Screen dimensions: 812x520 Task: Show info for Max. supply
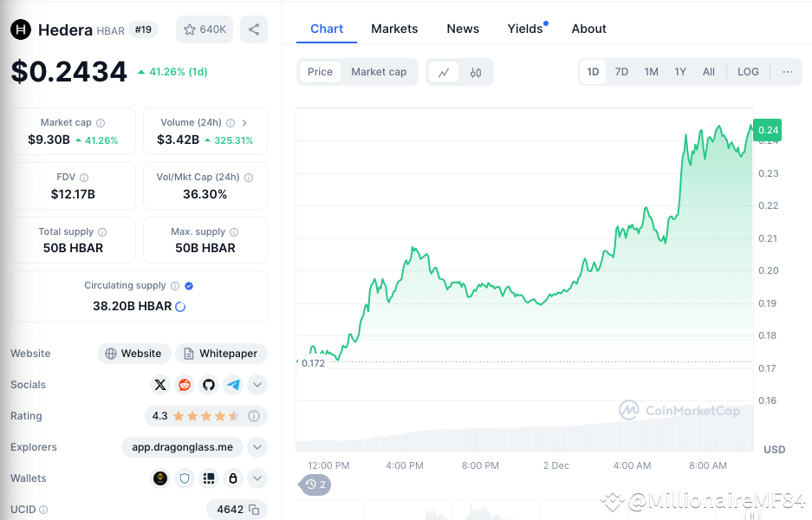click(x=234, y=231)
